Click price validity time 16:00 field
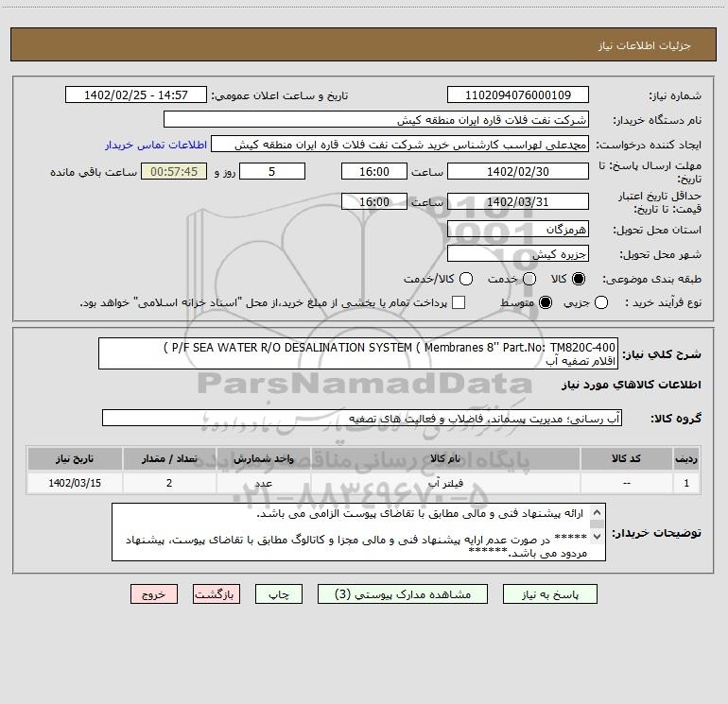This screenshot has height=704, width=728. [x=374, y=202]
